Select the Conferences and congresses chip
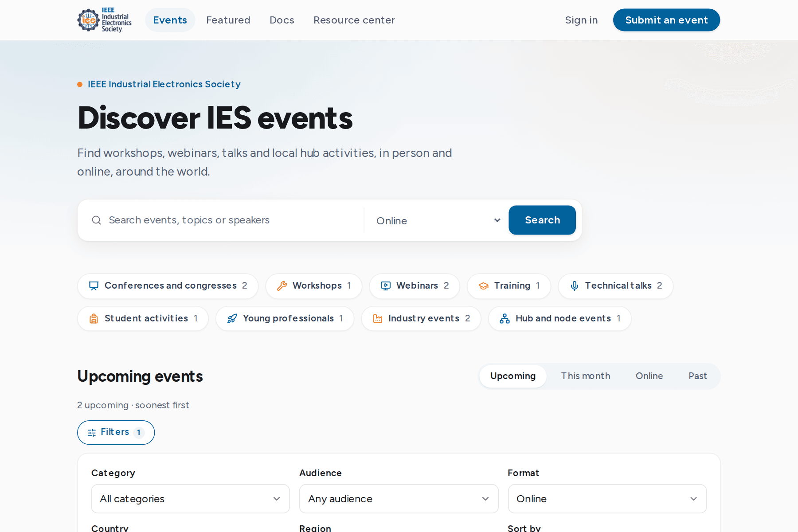This screenshot has width=798, height=532. pos(168,286)
